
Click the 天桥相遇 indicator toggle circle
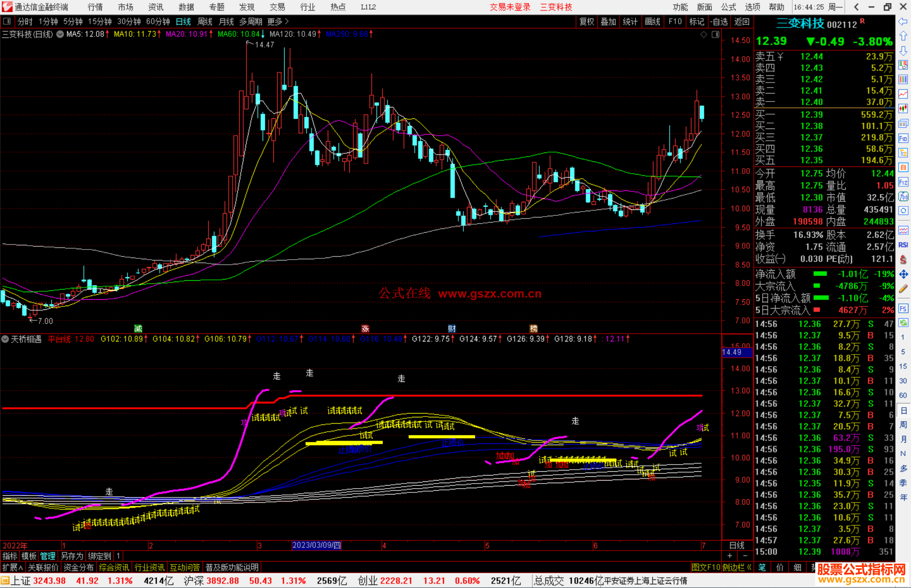click(x=5, y=339)
